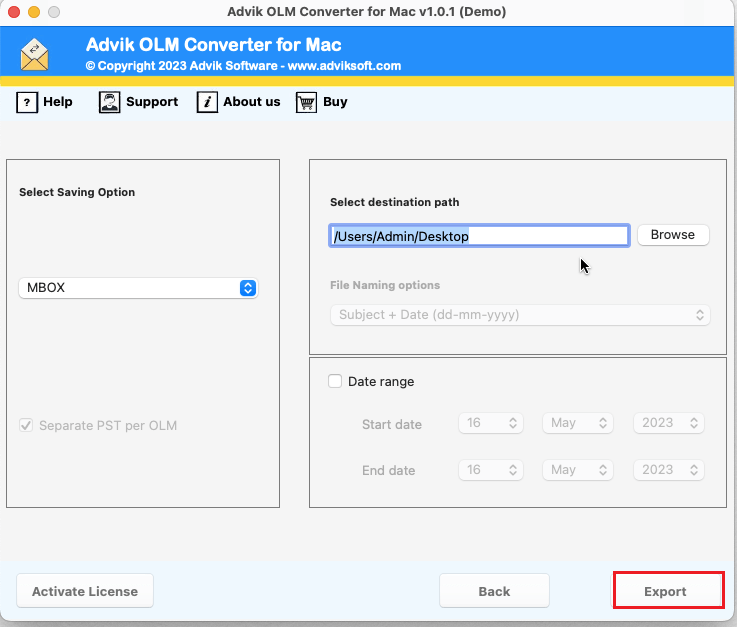Click the File Naming options label
Viewport: 737px width, 627px height.
385,285
